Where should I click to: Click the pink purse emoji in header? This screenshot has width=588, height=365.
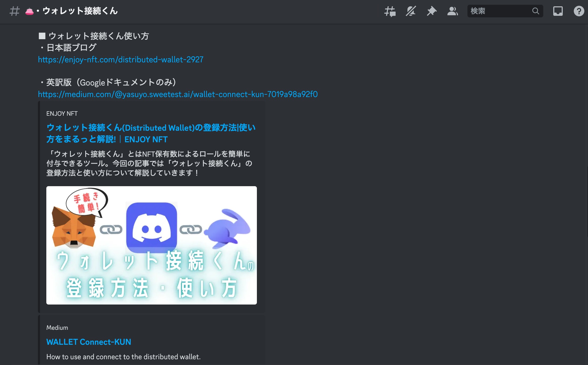tap(29, 11)
